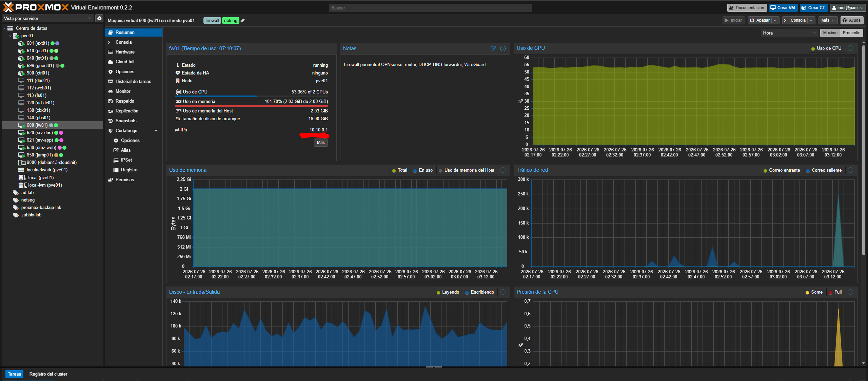This screenshot has height=381, width=868.
Task: Select the zabbix-lab tag entry
Action: [x=31, y=215]
